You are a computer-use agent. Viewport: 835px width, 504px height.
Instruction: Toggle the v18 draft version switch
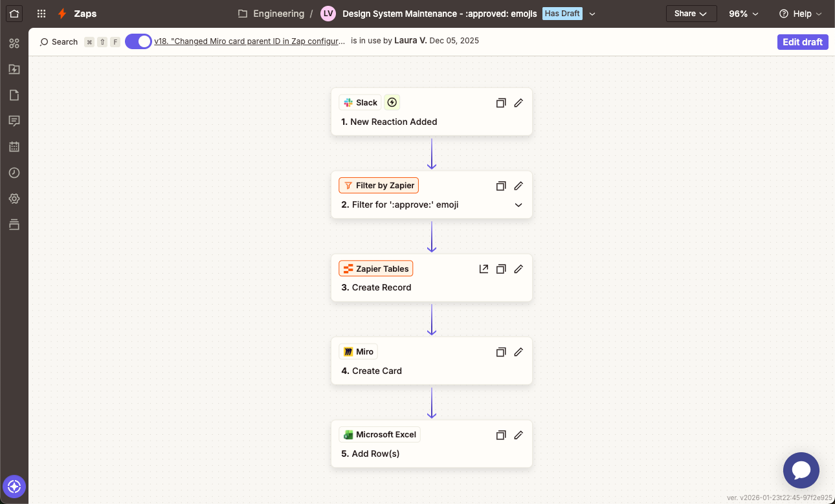pos(138,41)
